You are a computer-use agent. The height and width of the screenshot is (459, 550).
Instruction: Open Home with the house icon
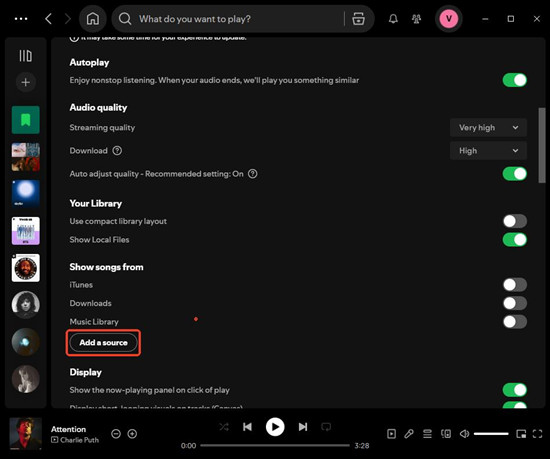[x=93, y=19]
